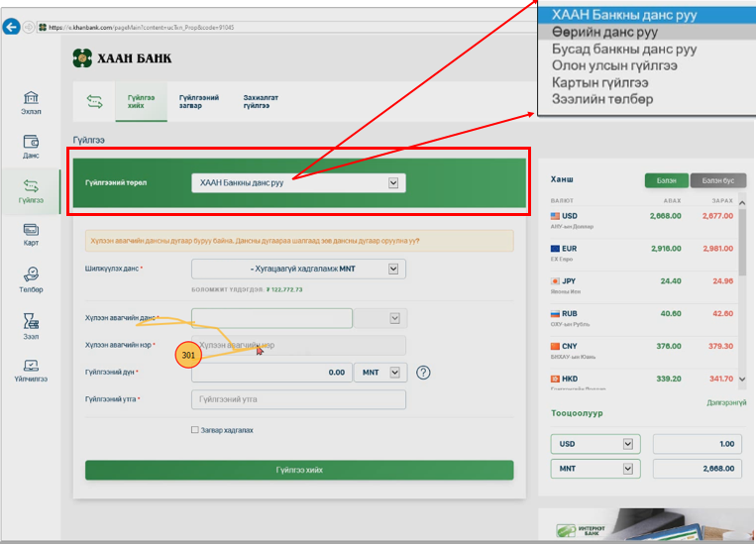756x546 pixels.
Task: Click the browser forward arrow button
Action: [29, 27]
